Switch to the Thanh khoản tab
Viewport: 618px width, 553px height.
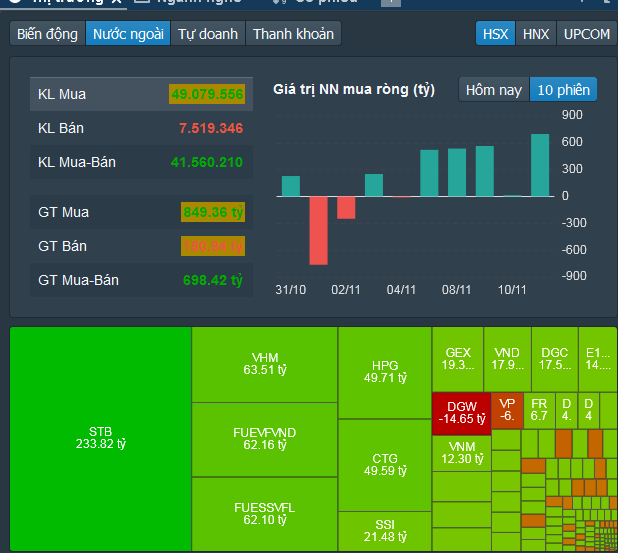click(293, 34)
